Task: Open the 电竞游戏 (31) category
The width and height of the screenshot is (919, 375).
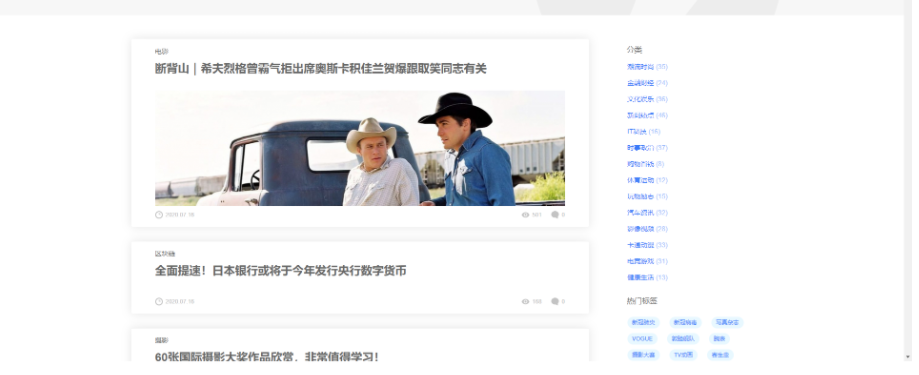Action: point(647,261)
